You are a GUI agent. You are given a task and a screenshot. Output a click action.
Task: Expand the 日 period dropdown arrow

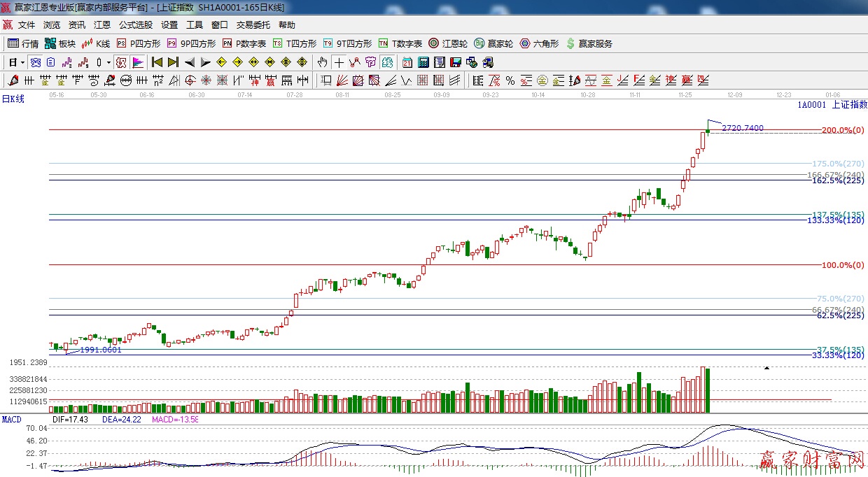(x=22, y=62)
